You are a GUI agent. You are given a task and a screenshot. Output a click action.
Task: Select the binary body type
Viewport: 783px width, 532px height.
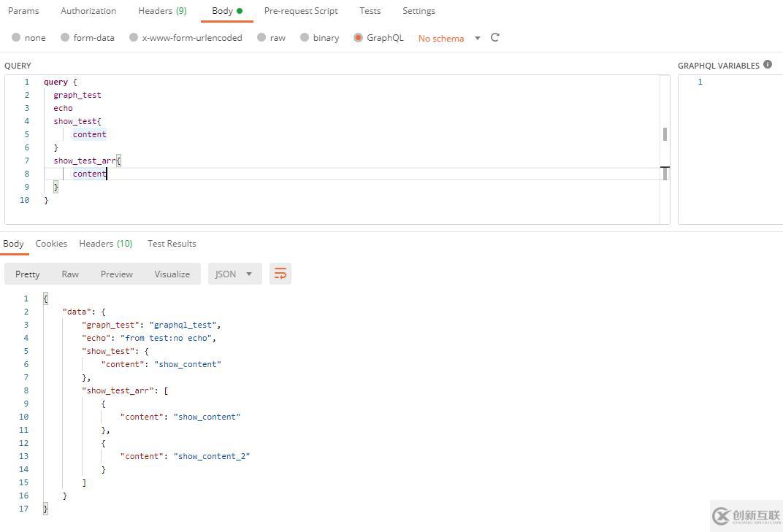(x=320, y=37)
